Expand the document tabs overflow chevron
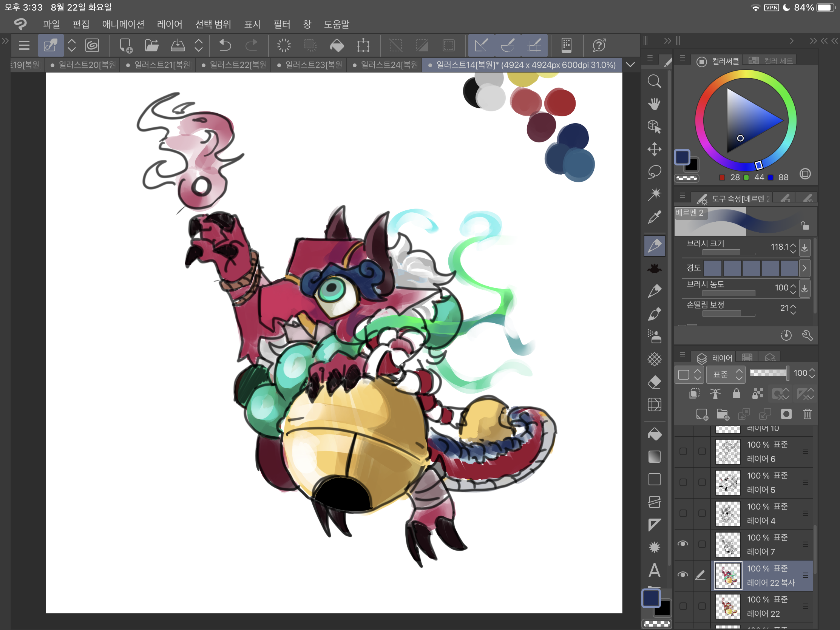This screenshot has height=630, width=840. point(630,65)
